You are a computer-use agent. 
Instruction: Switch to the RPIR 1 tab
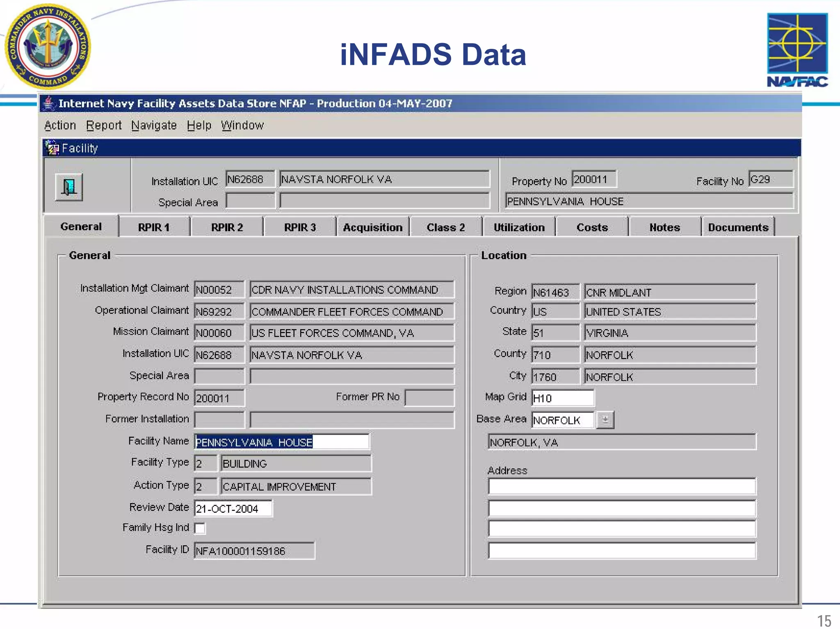[154, 227]
